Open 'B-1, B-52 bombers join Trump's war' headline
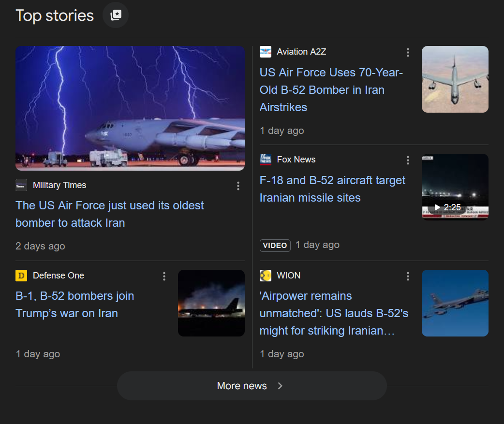This screenshot has height=424, width=504. (x=74, y=305)
